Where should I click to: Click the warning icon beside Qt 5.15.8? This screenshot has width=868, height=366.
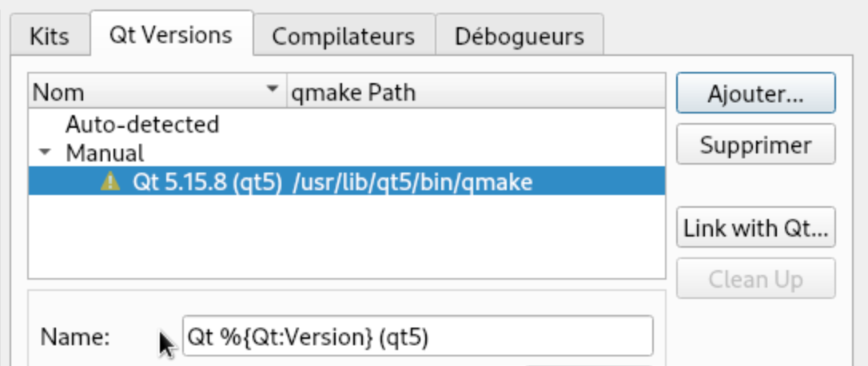pyautogui.click(x=109, y=182)
